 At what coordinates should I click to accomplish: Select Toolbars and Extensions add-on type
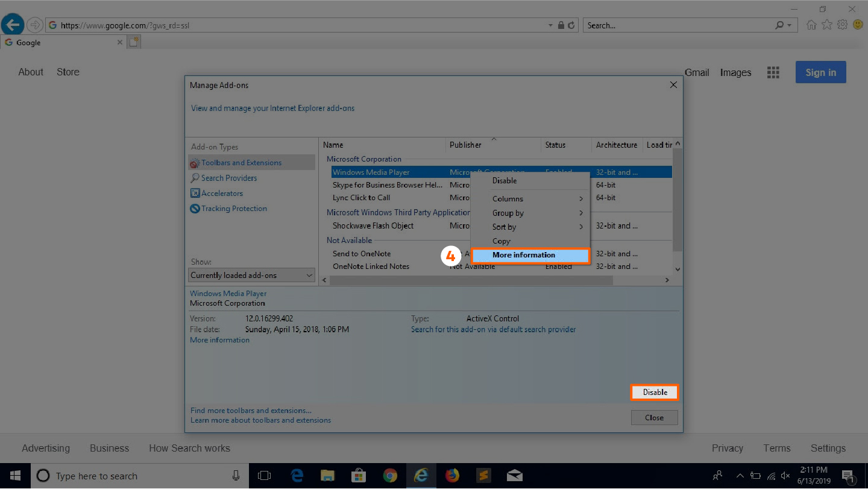(x=251, y=163)
